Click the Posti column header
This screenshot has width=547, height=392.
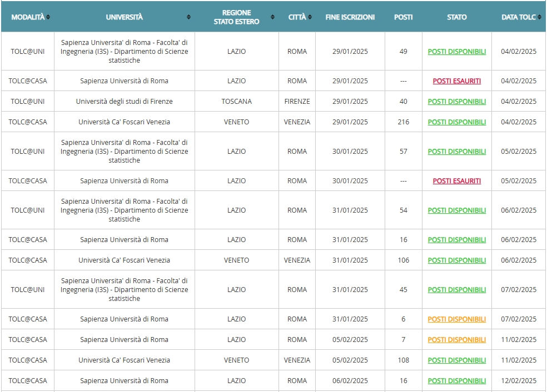[x=403, y=17]
